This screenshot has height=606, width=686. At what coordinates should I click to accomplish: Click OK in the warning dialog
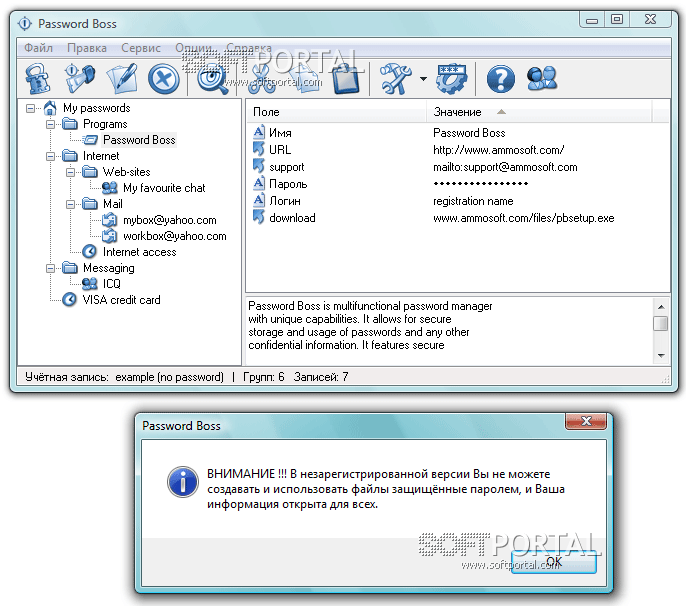click(554, 562)
